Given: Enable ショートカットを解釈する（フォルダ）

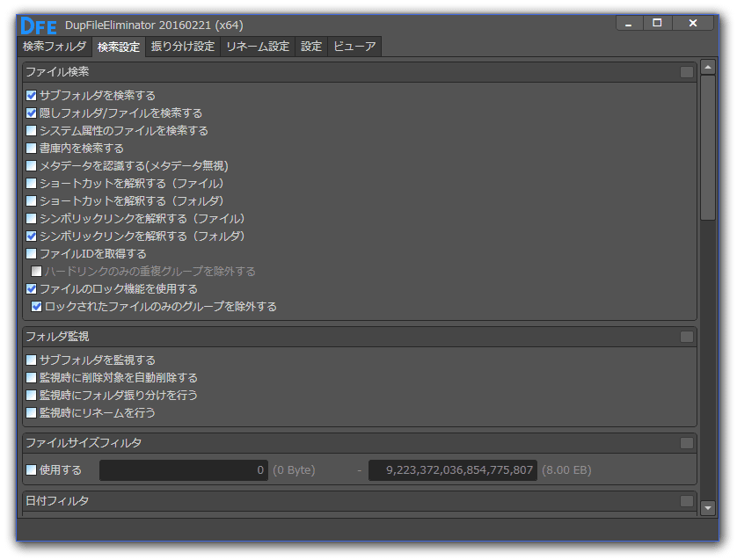Looking at the screenshot, I should 32,201.
